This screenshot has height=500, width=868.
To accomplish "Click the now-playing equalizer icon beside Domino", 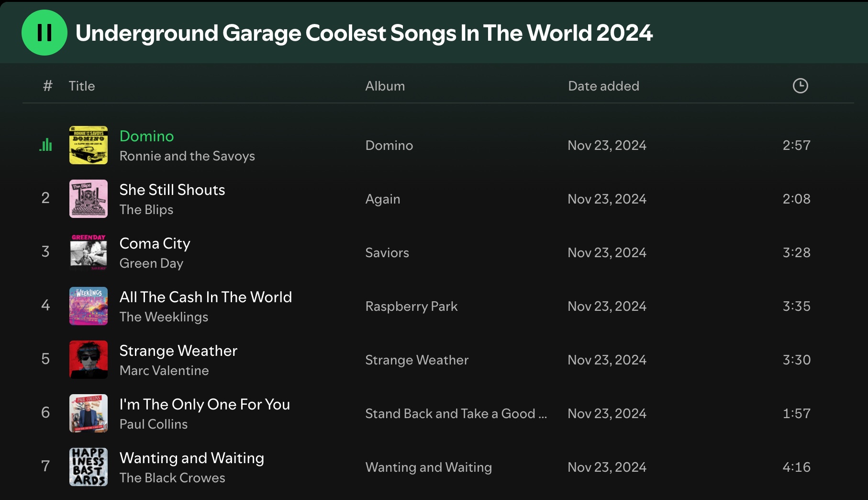I will 45,145.
